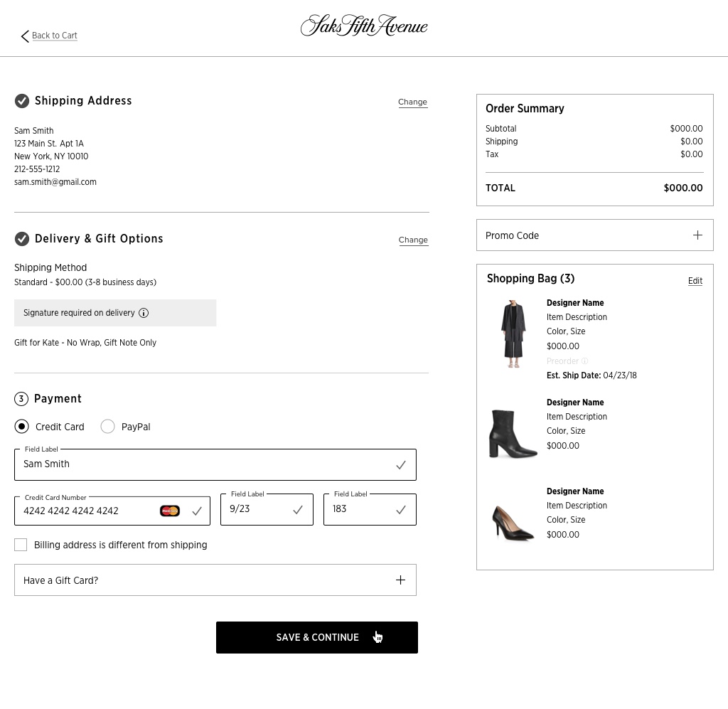Image resolution: width=728 pixels, height=709 pixels.
Task: Go back to cart
Action: (55, 36)
